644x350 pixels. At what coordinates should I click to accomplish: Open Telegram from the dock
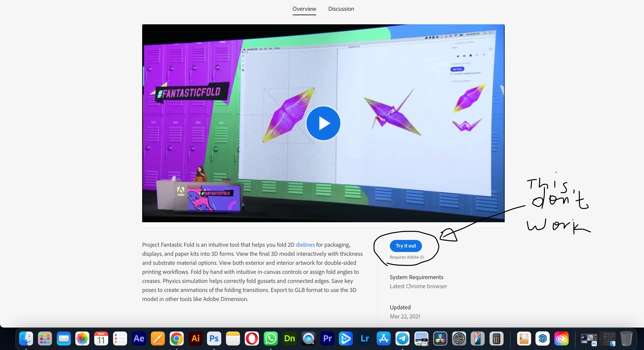pos(403,339)
